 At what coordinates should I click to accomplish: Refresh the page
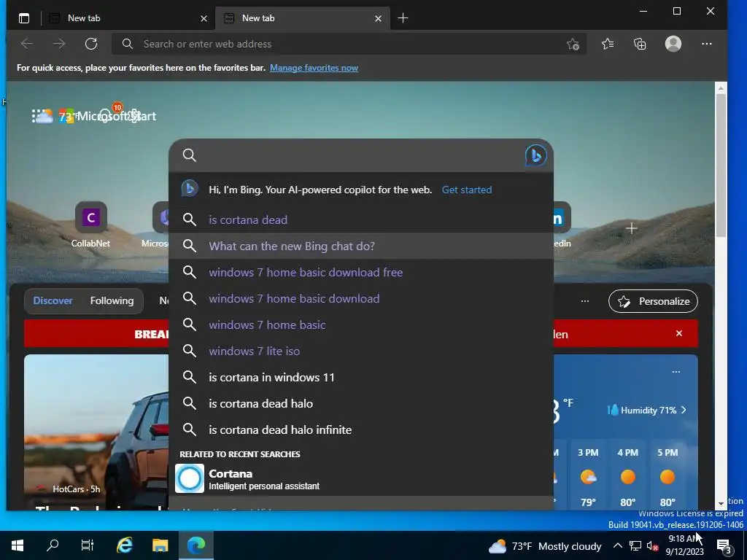tap(91, 44)
